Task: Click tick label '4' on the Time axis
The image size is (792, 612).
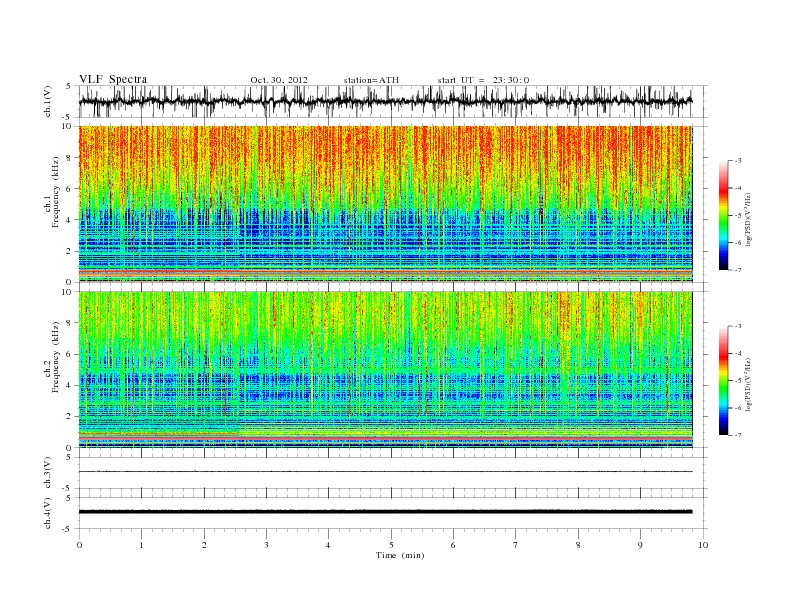Action: point(328,545)
